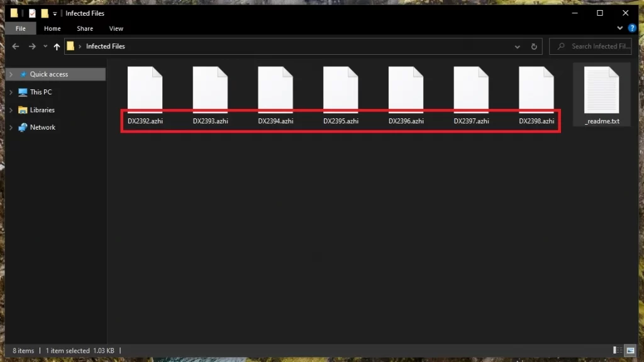644x362 pixels.
Task: Click the Properties quick access toolbar icon
Action: click(32, 13)
